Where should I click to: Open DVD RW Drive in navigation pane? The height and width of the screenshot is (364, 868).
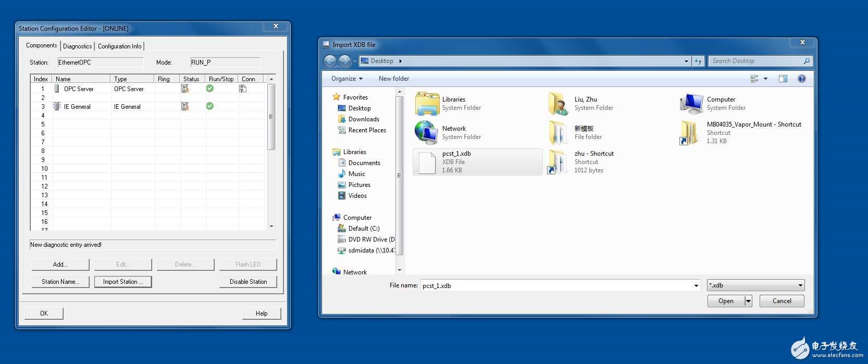point(366,240)
